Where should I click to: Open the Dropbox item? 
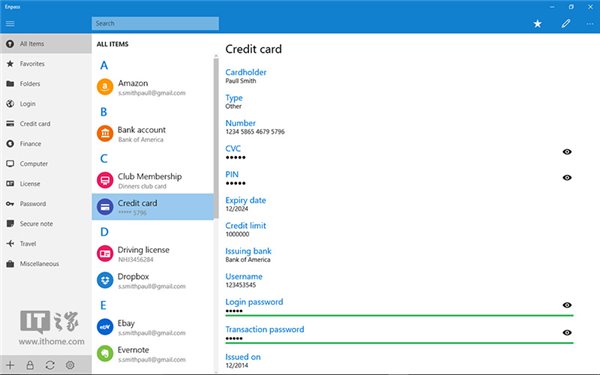pyautogui.click(x=153, y=280)
